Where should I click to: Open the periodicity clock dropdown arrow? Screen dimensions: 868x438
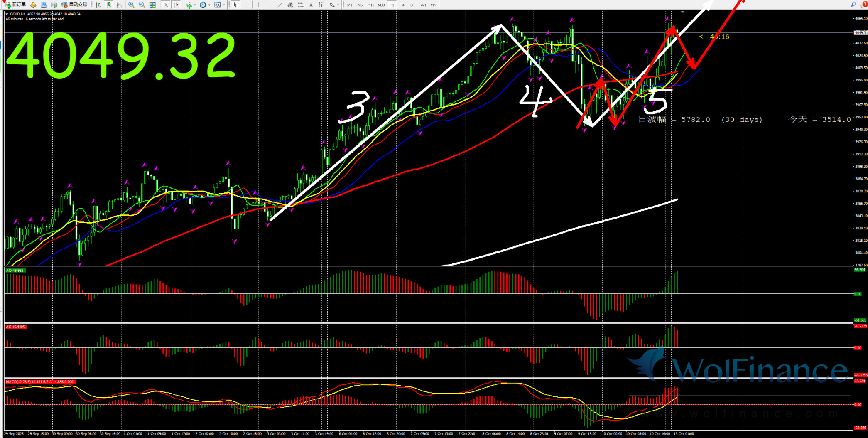tap(209, 5)
